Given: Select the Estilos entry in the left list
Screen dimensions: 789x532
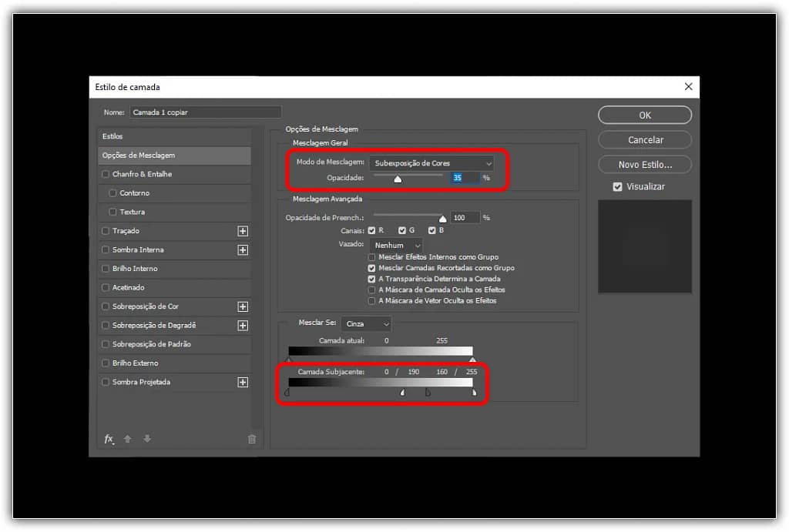Looking at the screenshot, I should 174,136.
